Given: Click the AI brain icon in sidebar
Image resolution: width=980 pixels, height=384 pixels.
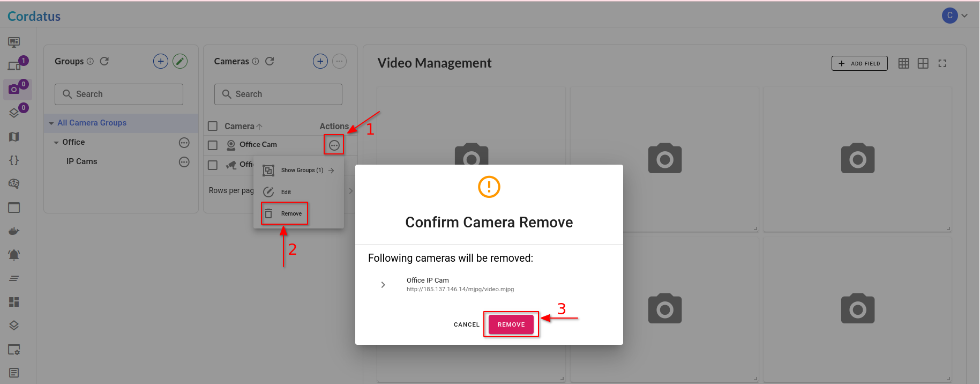Looking at the screenshot, I should 13,183.
